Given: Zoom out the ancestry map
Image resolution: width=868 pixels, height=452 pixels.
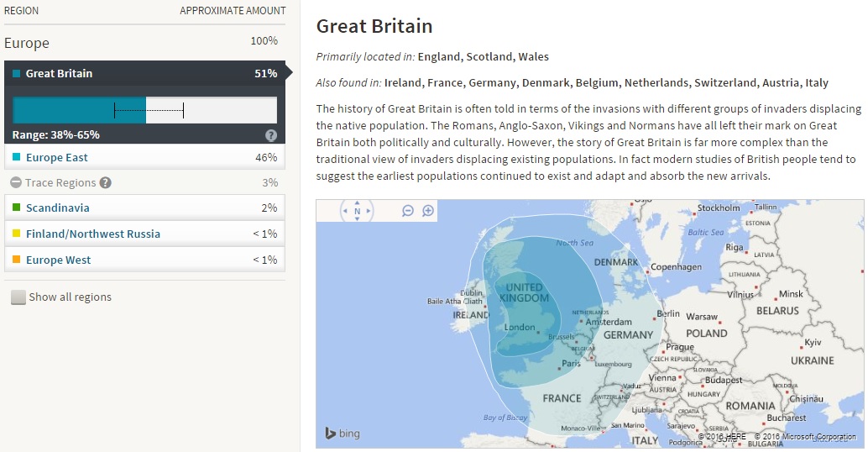Looking at the screenshot, I should 408,211.
